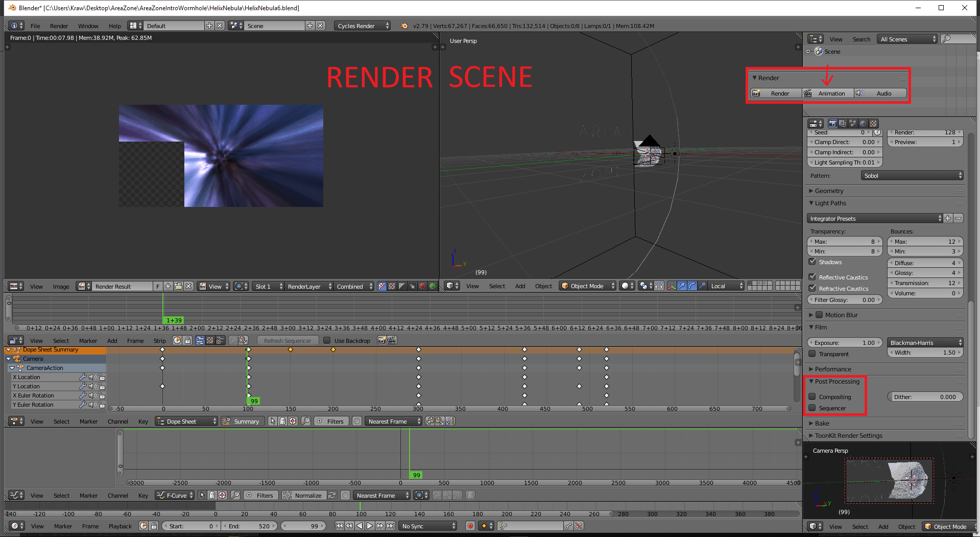980x537 pixels.
Task: Play the animation forward
Action: point(370,526)
